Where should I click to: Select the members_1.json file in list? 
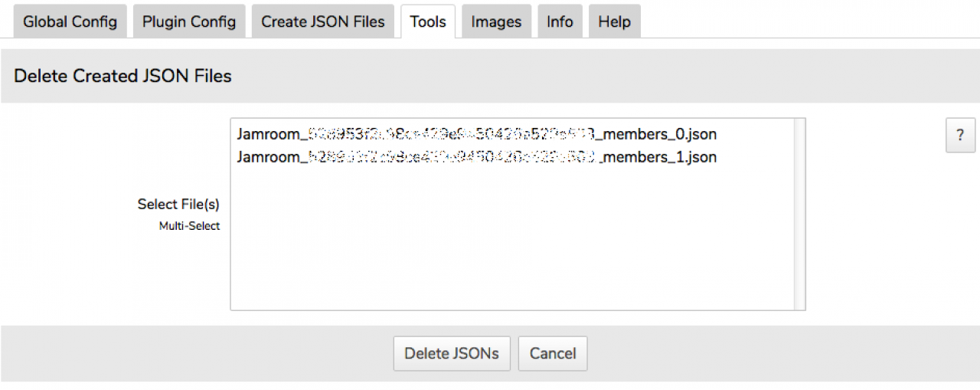tap(476, 157)
